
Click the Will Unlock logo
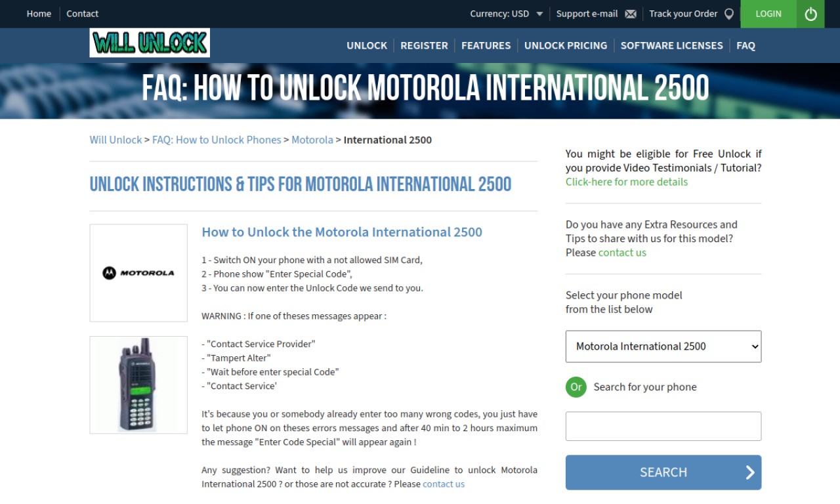[x=150, y=43]
